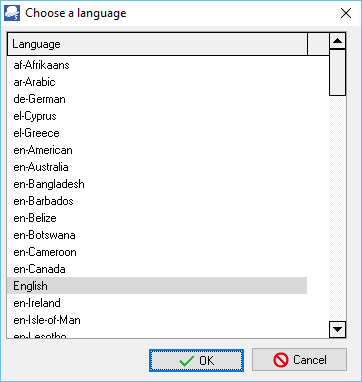Select en-American language
Screen dimensions: 362x382
point(157,150)
